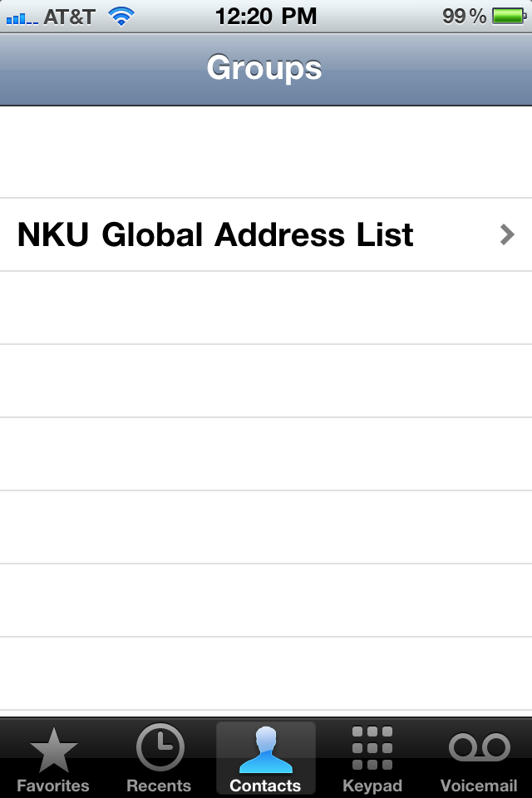Click the 99% battery percentage

coord(464,17)
